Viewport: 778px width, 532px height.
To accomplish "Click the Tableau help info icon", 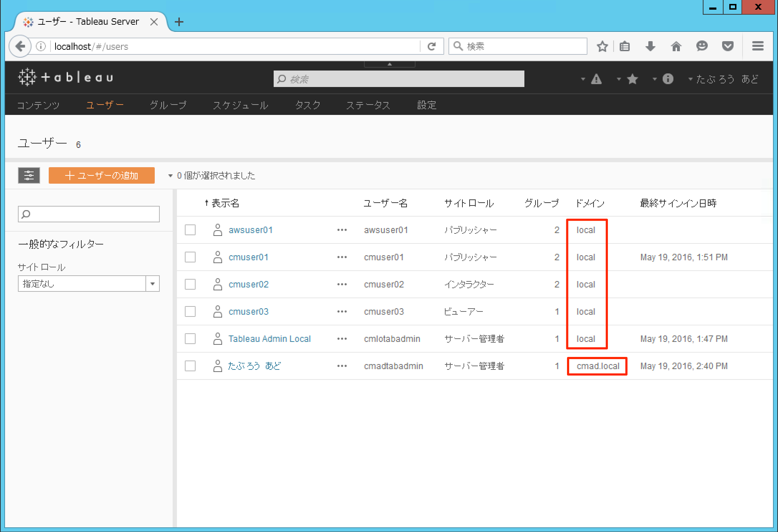I will tap(668, 79).
